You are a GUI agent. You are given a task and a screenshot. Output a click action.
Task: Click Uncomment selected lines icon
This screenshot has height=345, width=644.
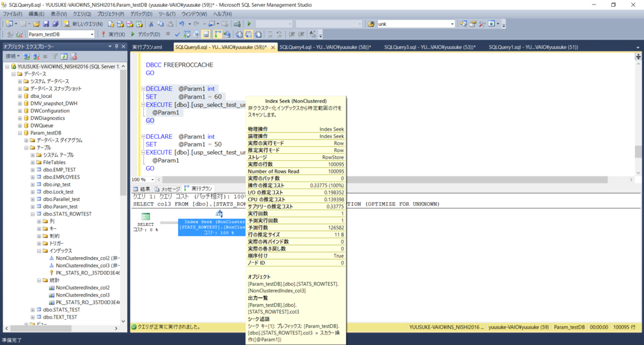pyautogui.click(x=279, y=35)
